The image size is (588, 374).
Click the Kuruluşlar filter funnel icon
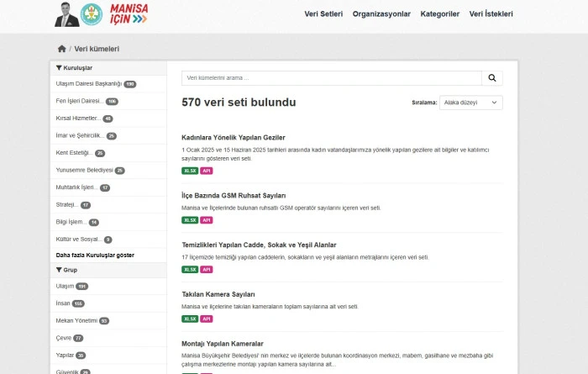tap(60, 67)
